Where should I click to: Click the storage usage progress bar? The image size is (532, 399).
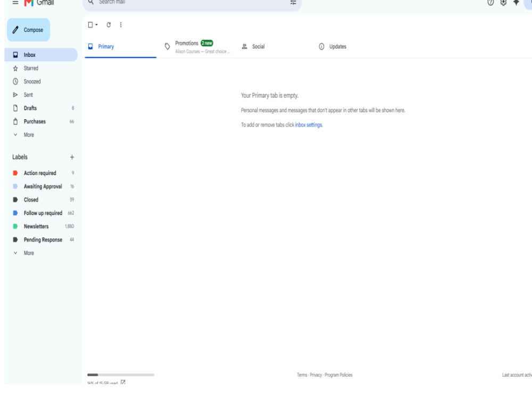pyautogui.click(x=121, y=375)
